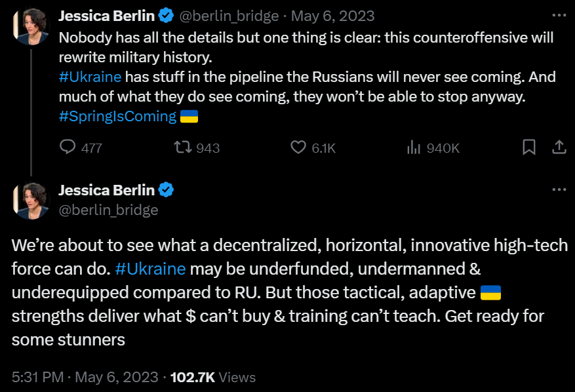This screenshot has width=575, height=392.
Task: Click the verified badge on first tweet
Action: point(165,15)
